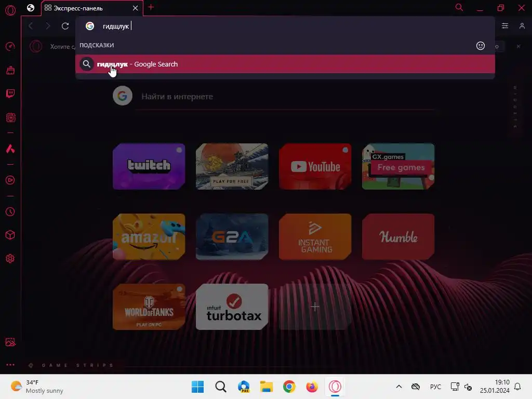Open Windows taskbar Search
The height and width of the screenshot is (399, 532).
click(220, 387)
